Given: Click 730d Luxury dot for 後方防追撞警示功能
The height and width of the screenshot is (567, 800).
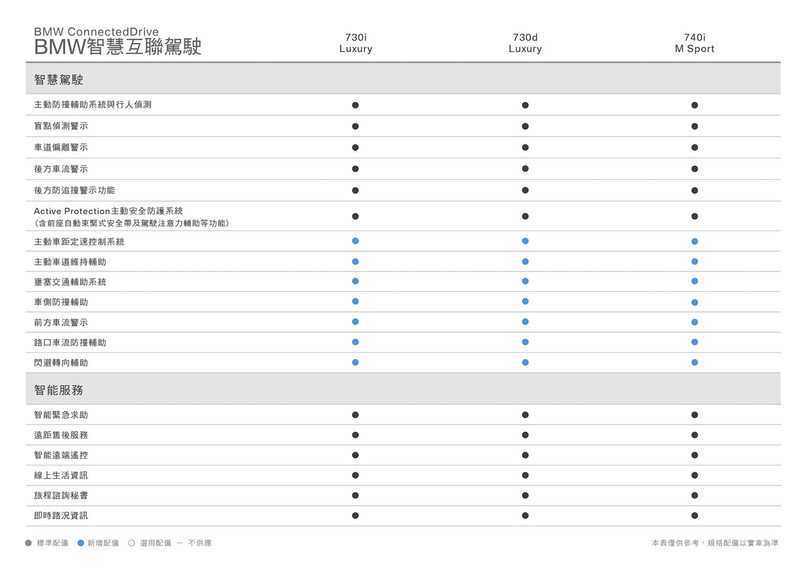Looking at the screenshot, I should [x=525, y=190].
